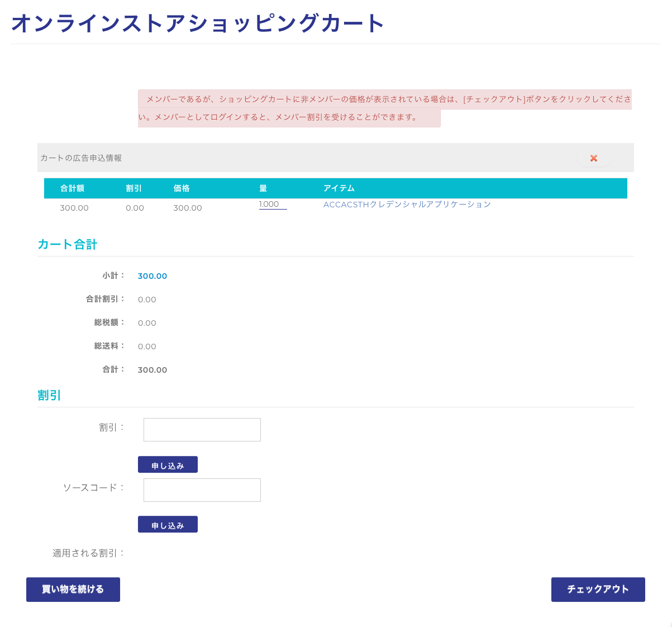Click the 合計額 column header
This screenshot has width=672, height=627.
[x=72, y=188]
